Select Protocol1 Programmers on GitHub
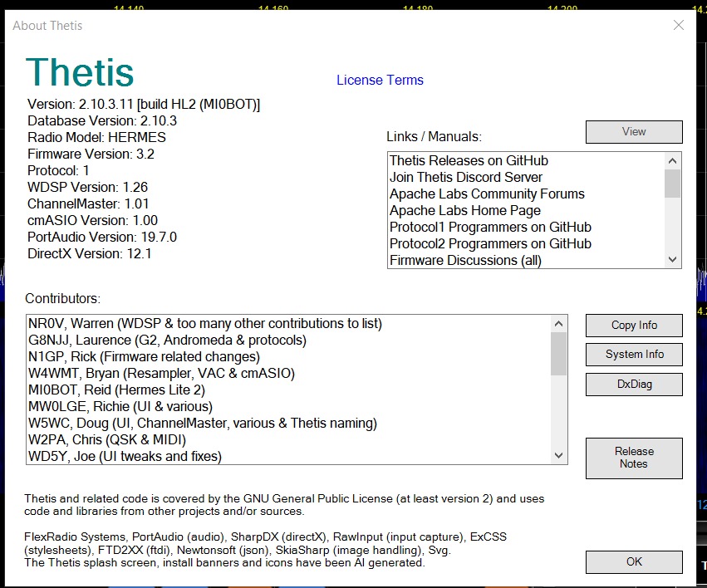 [490, 228]
